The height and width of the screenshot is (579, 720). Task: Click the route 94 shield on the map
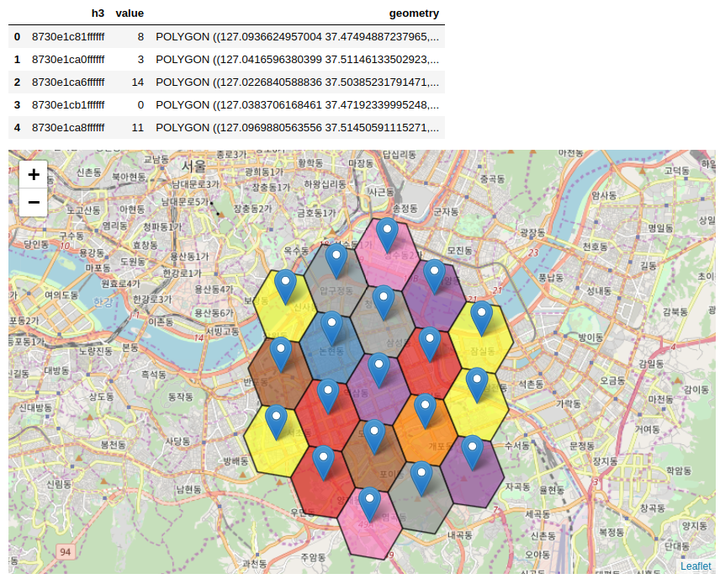65,551
